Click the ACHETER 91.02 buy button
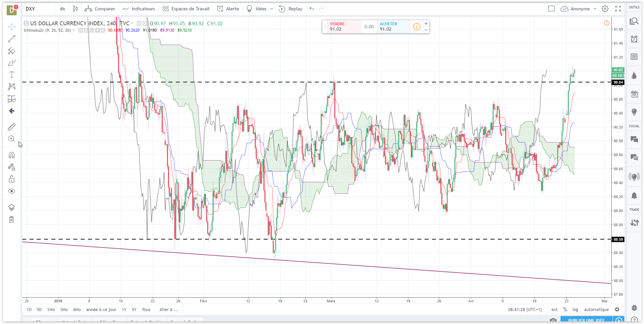644x324 pixels. [x=394, y=27]
